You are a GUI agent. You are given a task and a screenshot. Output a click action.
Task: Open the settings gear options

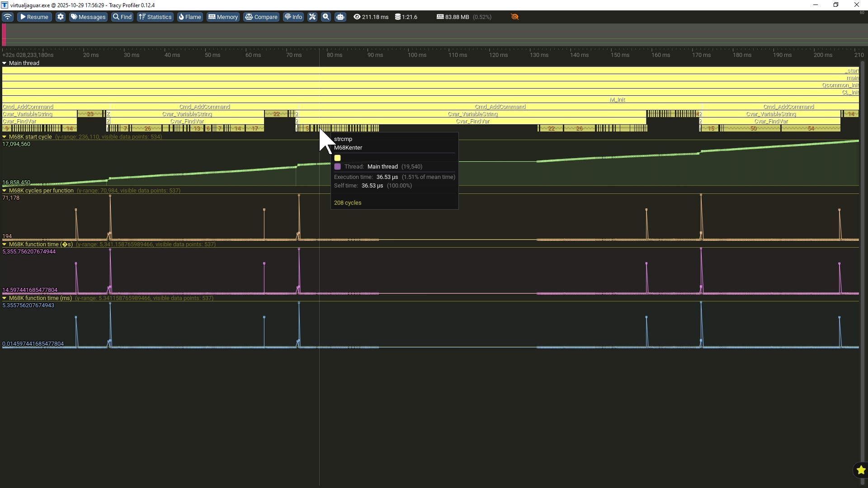tap(61, 17)
